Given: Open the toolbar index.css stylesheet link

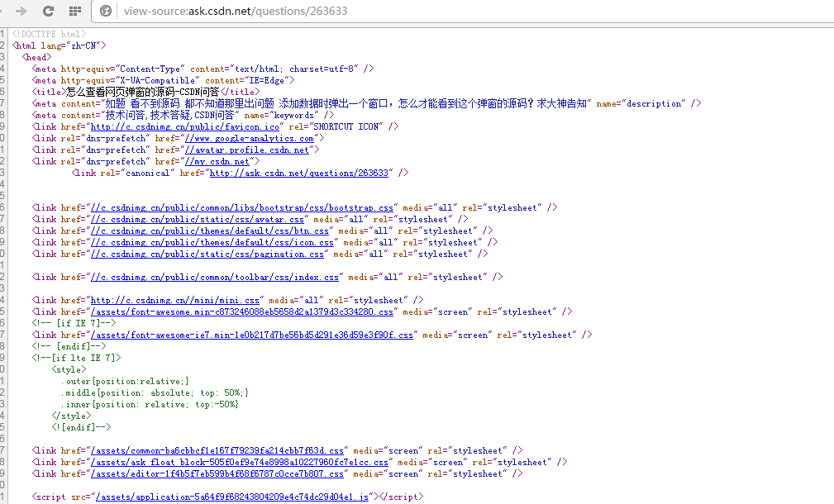Looking at the screenshot, I should click(x=215, y=277).
